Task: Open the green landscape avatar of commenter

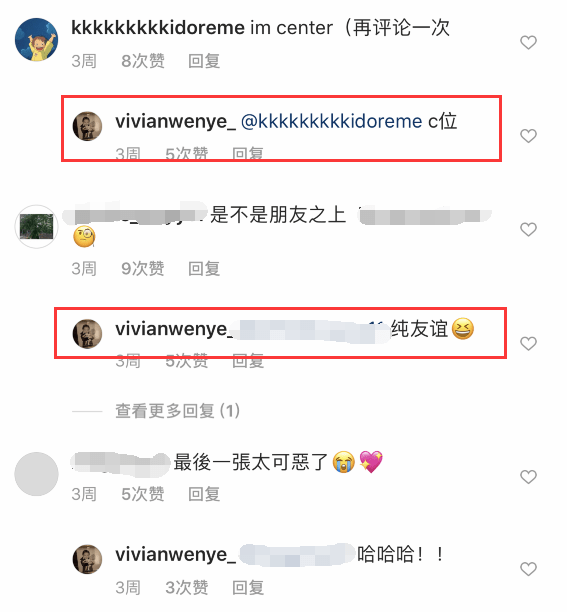Action: 36,226
